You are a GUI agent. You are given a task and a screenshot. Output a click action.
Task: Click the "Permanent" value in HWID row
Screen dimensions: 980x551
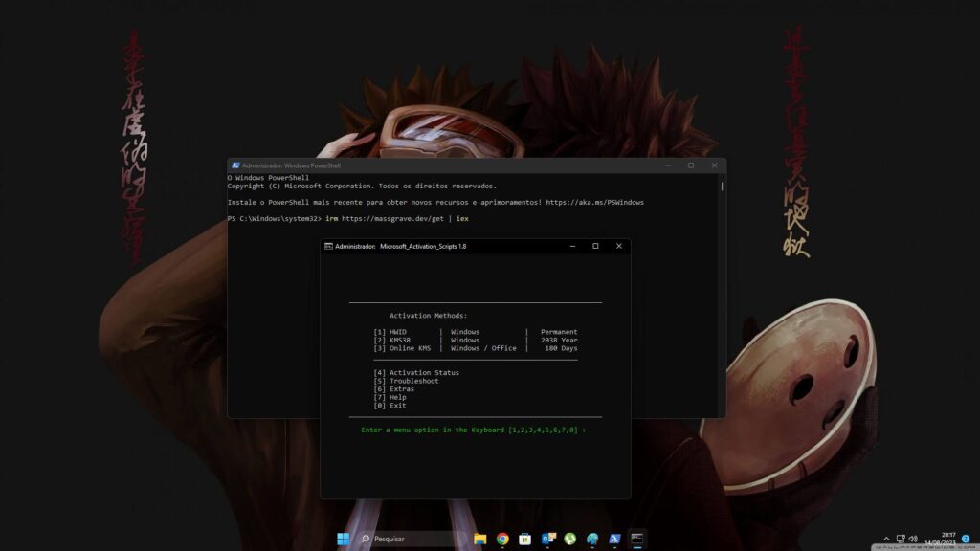559,332
